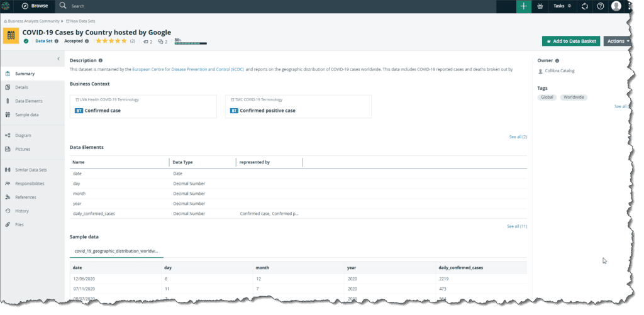This screenshot has height=315, width=644.
Task: Sort by Data Type column header
Action: click(182, 162)
